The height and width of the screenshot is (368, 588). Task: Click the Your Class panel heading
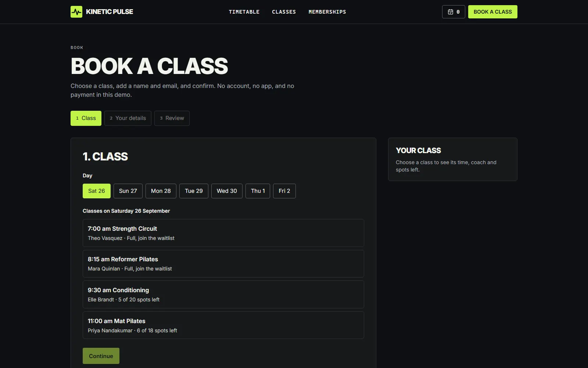coord(418,151)
